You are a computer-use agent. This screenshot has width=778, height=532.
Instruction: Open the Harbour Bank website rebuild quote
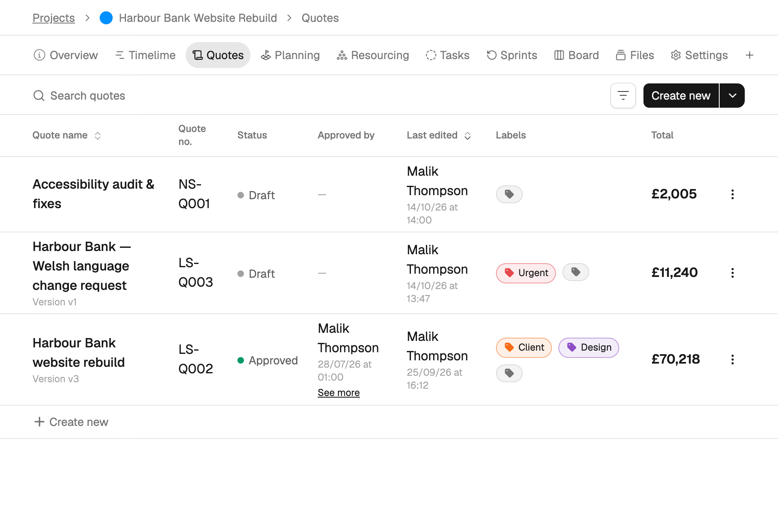79,353
